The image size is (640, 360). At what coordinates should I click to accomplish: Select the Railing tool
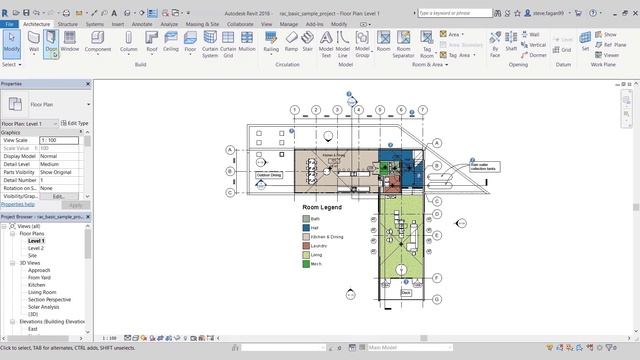click(271, 42)
